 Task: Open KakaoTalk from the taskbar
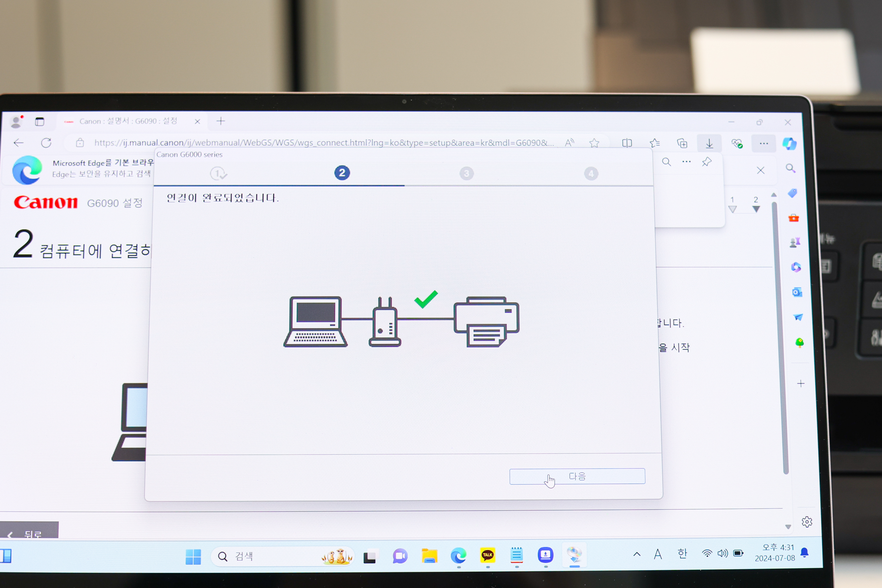point(488,556)
